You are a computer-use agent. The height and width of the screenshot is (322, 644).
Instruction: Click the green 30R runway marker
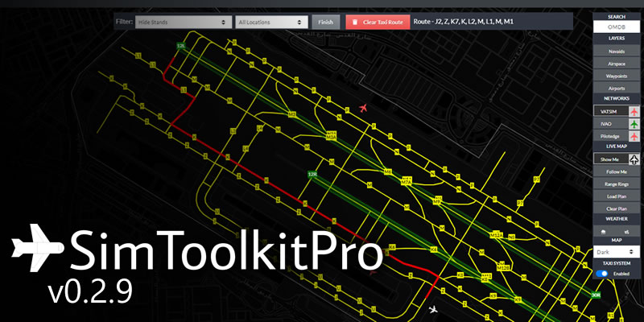[x=596, y=295]
